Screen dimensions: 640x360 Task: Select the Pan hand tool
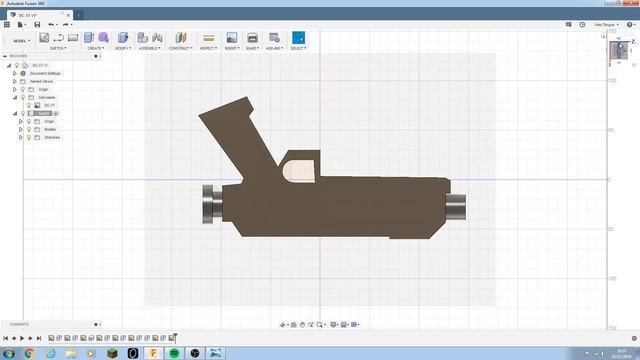click(x=302, y=324)
